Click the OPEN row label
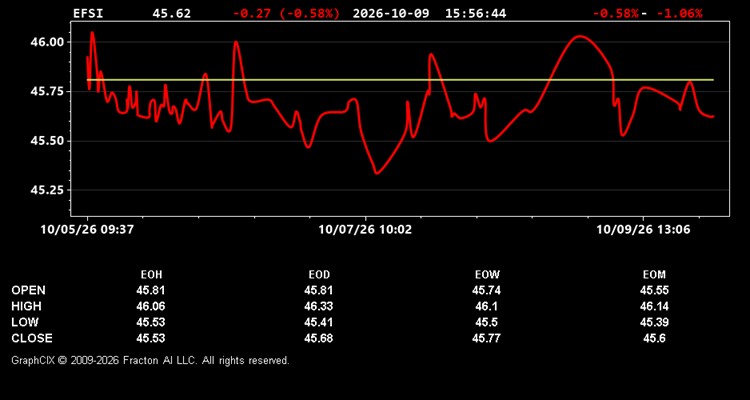This screenshot has height=400, width=750. pos(28,290)
